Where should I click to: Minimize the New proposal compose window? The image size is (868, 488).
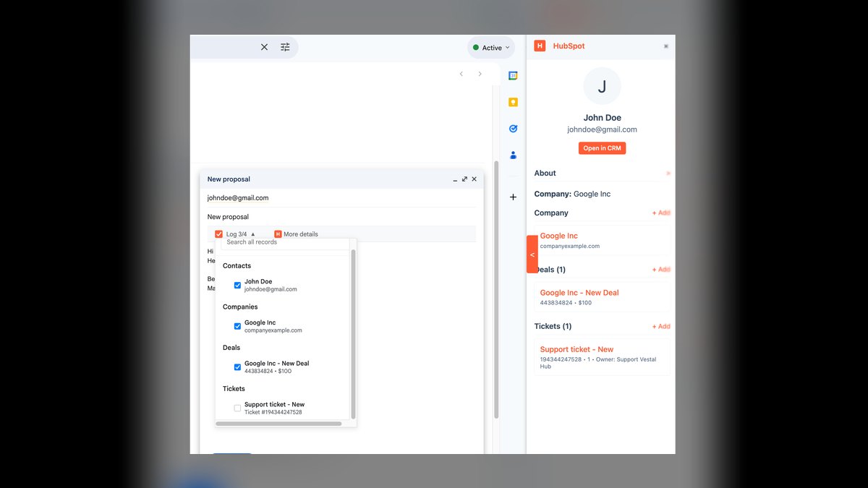(455, 179)
